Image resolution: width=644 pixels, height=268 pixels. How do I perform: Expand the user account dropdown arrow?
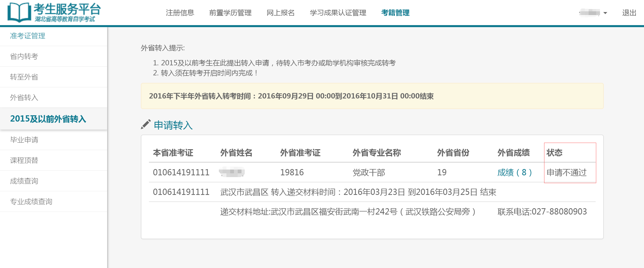point(605,13)
